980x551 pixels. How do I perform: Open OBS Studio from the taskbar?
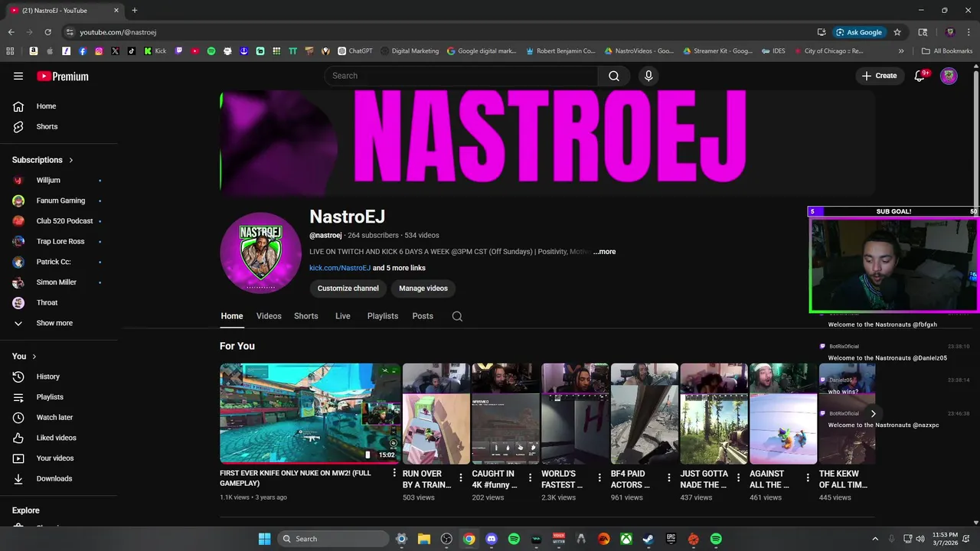446,539
